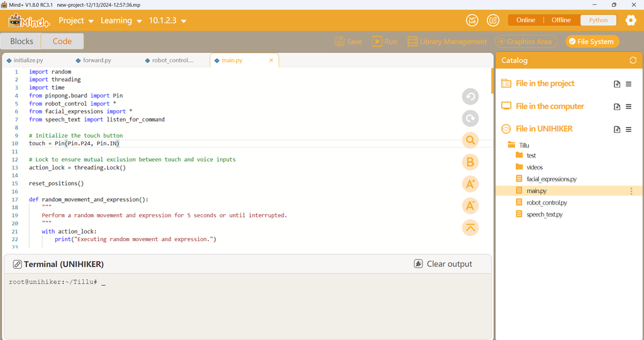The width and height of the screenshot is (644, 340).
Task: Toggle the File System panel
Action: pyautogui.click(x=592, y=42)
